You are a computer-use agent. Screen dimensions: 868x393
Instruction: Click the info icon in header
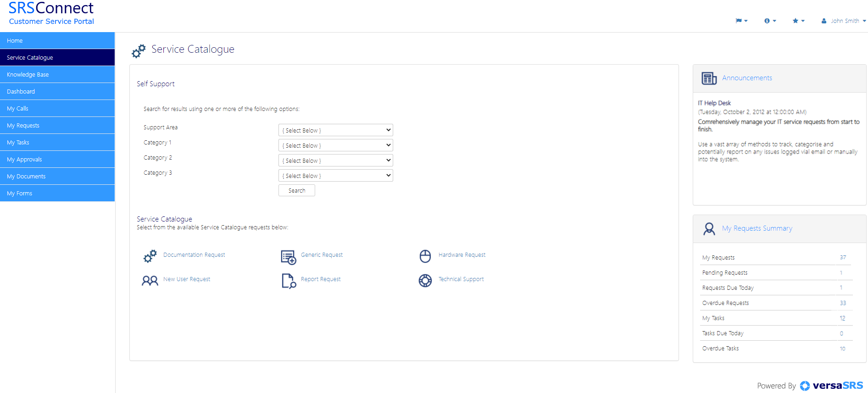click(x=770, y=21)
